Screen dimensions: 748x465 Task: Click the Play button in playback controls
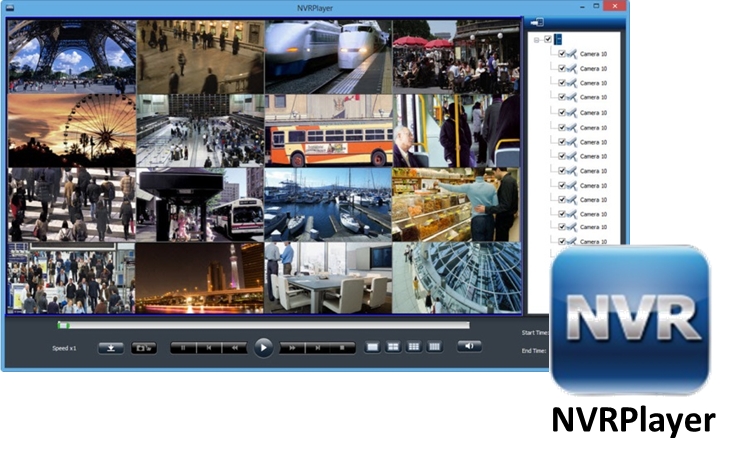(x=262, y=347)
